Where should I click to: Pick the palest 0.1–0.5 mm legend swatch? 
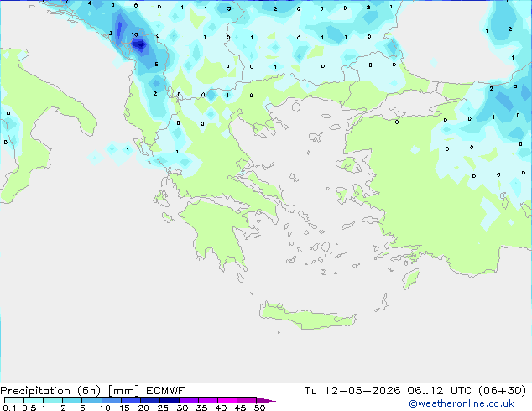click(x=14, y=400)
